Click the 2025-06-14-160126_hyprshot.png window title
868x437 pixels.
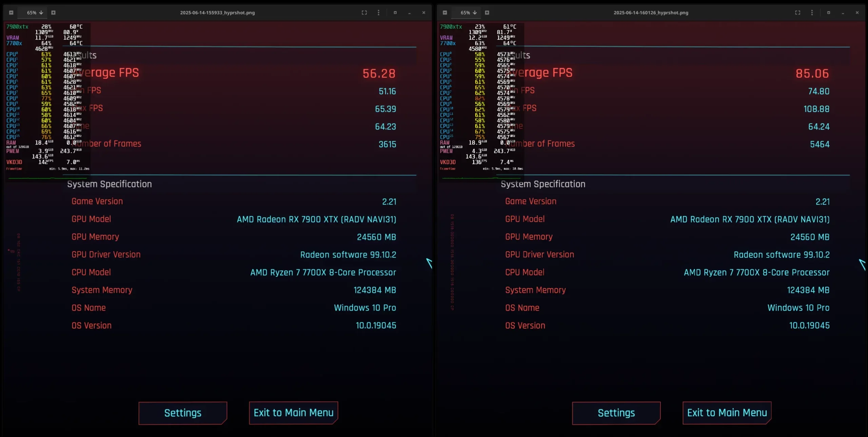point(651,13)
